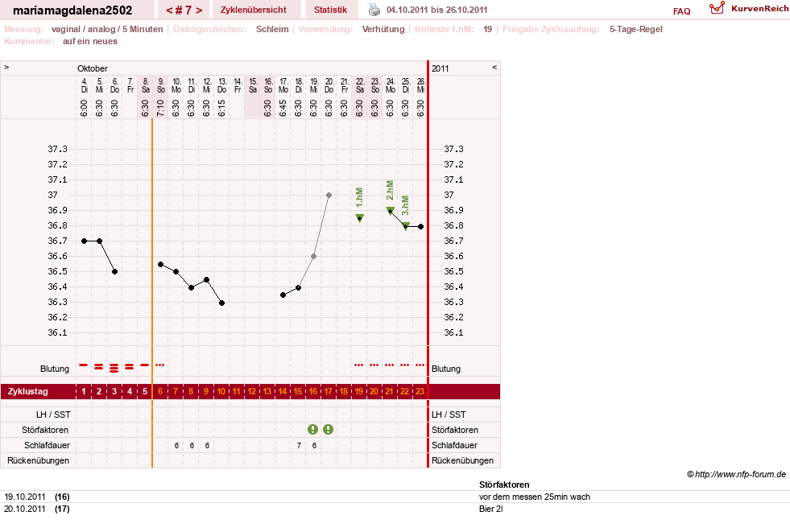Click the left 'LH / SST' row label

[53, 414]
